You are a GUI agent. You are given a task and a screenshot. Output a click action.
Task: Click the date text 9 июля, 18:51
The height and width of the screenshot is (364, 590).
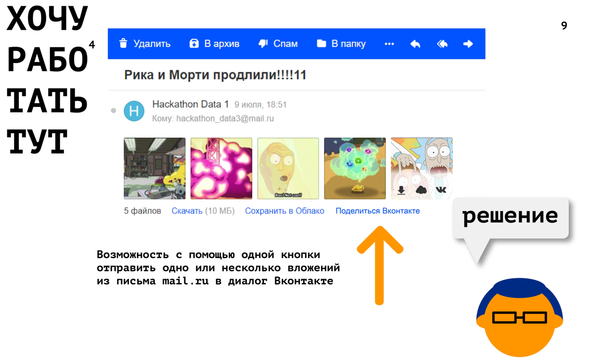point(260,105)
